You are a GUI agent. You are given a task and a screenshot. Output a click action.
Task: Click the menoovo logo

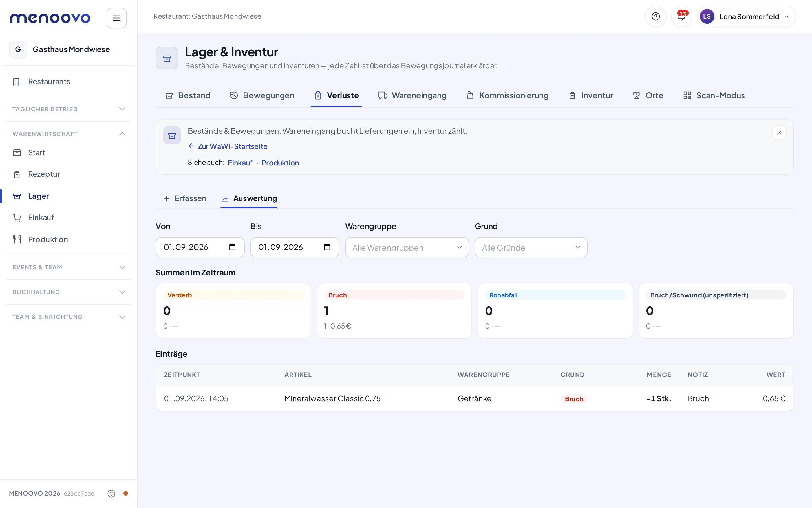click(x=50, y=18)
